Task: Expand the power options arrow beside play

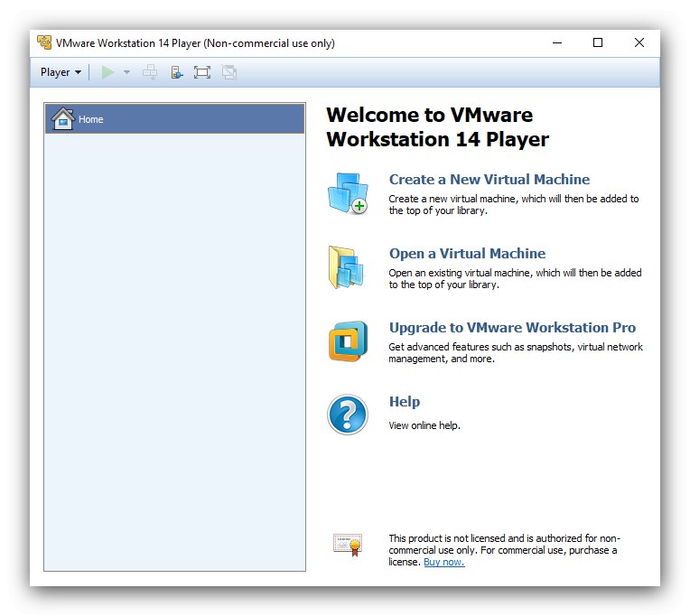Action: point(126,72)
